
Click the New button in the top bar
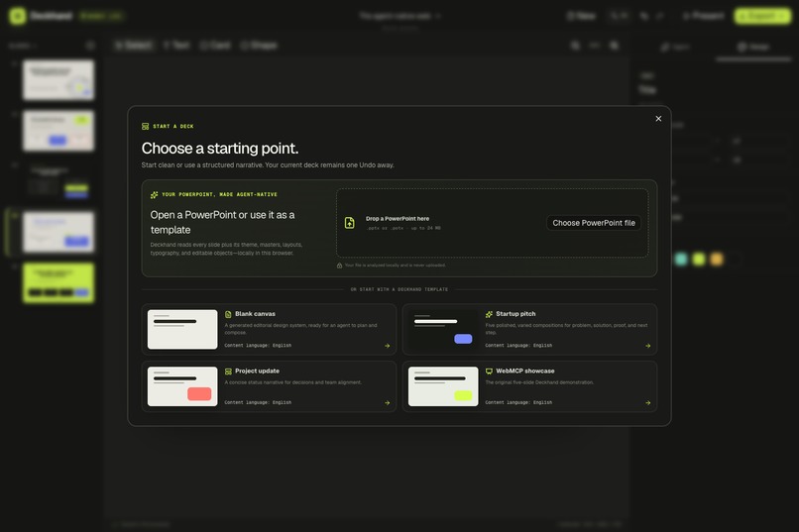click(582, 16)
